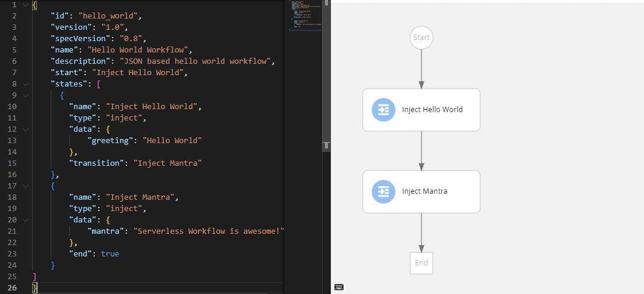The image size is (644, 294).
Task: Fold the data block at line 12
Action: point(24,129)
